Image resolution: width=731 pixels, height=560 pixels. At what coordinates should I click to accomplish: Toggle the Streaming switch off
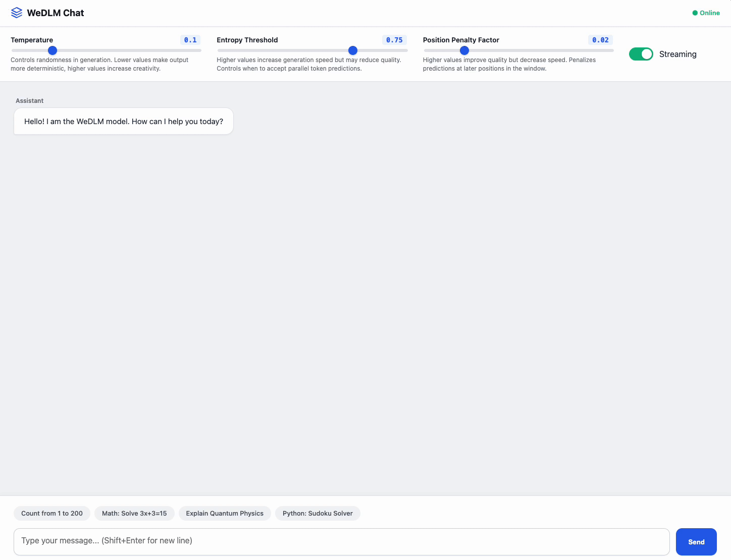[x=641, y=54]
